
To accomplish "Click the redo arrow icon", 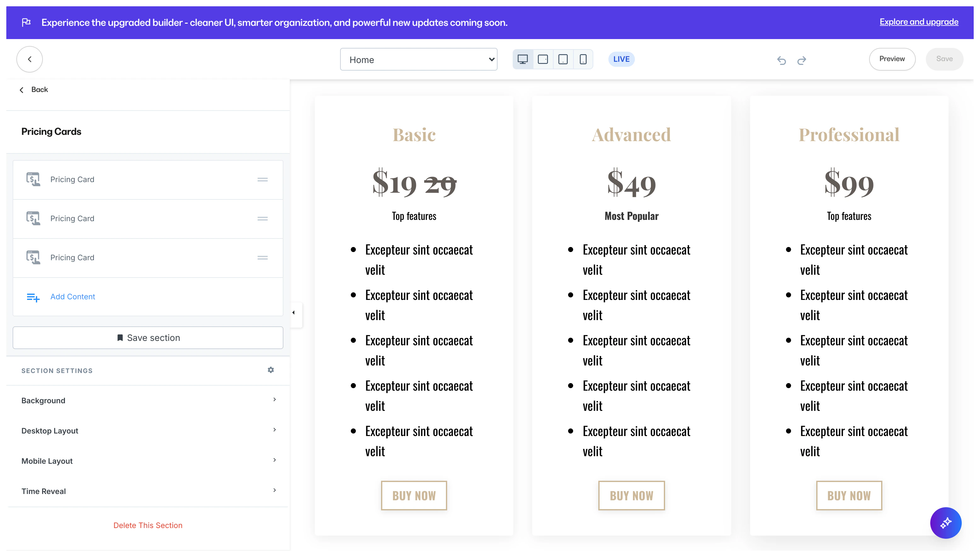I will [x=801, y=60].
